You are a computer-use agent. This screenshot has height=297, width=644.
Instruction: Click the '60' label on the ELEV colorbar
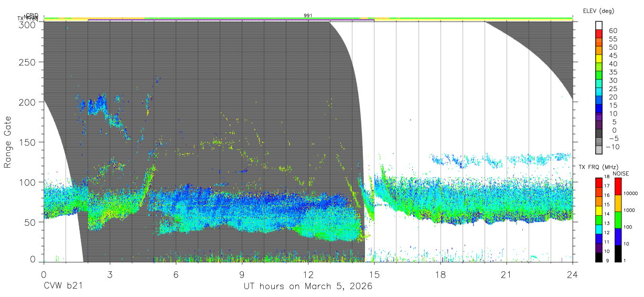pos(613,30)
